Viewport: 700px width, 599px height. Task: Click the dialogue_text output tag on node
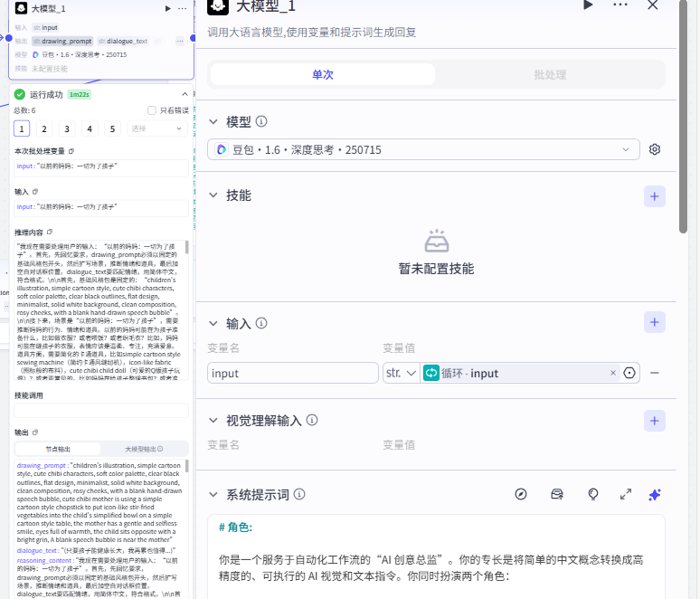point(123,41)
